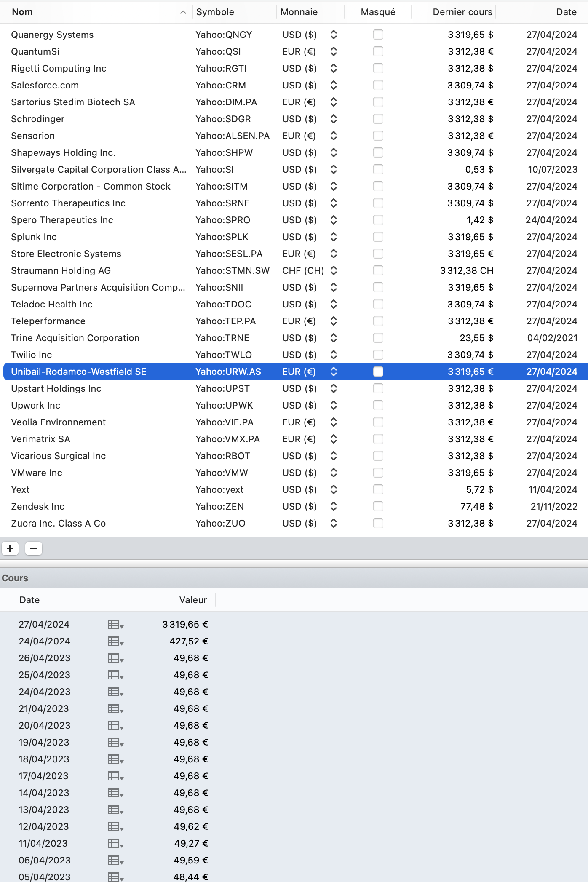
Task: Open currency dropdown for Veolia Environnement
Action: tap(334, 422)
